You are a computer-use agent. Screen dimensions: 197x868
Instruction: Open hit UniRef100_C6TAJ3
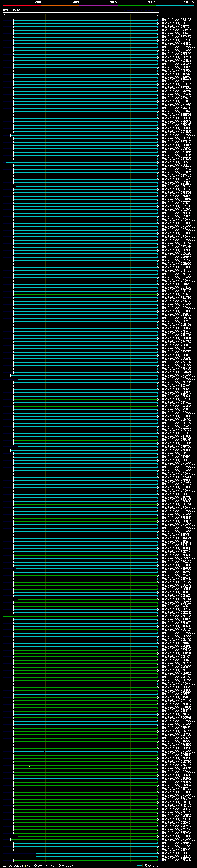pyautogui.click(x=177, y=101)
